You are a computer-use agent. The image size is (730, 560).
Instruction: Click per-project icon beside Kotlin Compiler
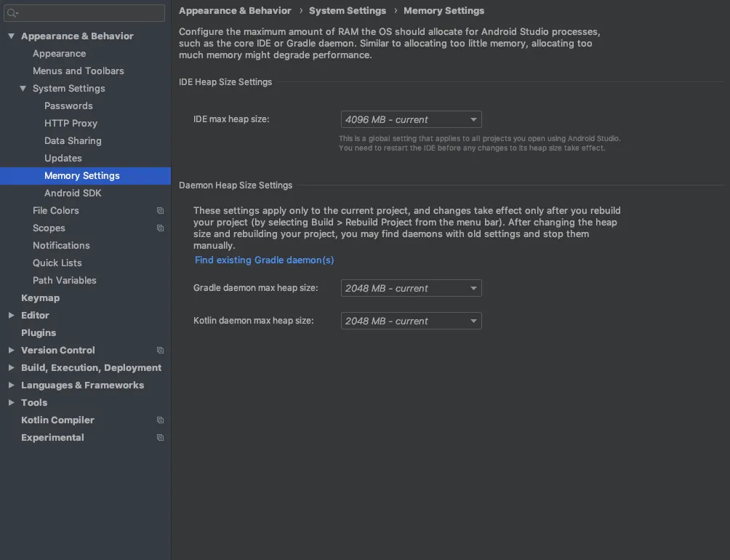(x=160, y=420)
